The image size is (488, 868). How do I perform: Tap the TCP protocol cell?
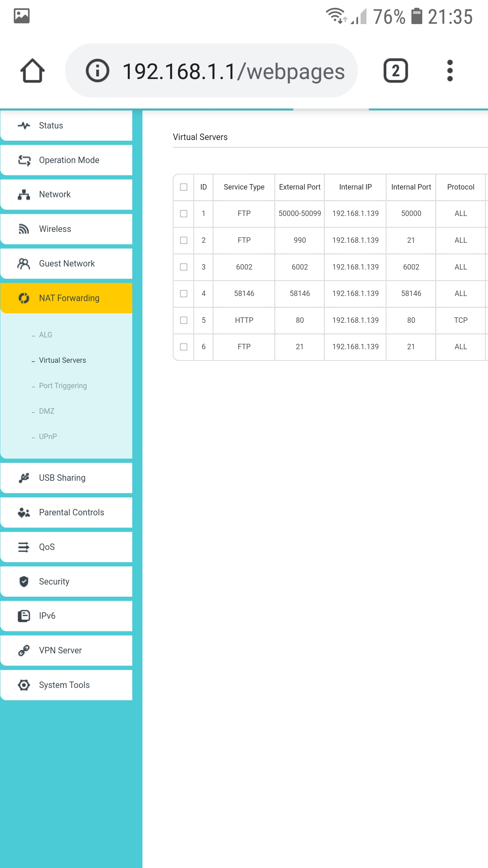coord(461,320)
